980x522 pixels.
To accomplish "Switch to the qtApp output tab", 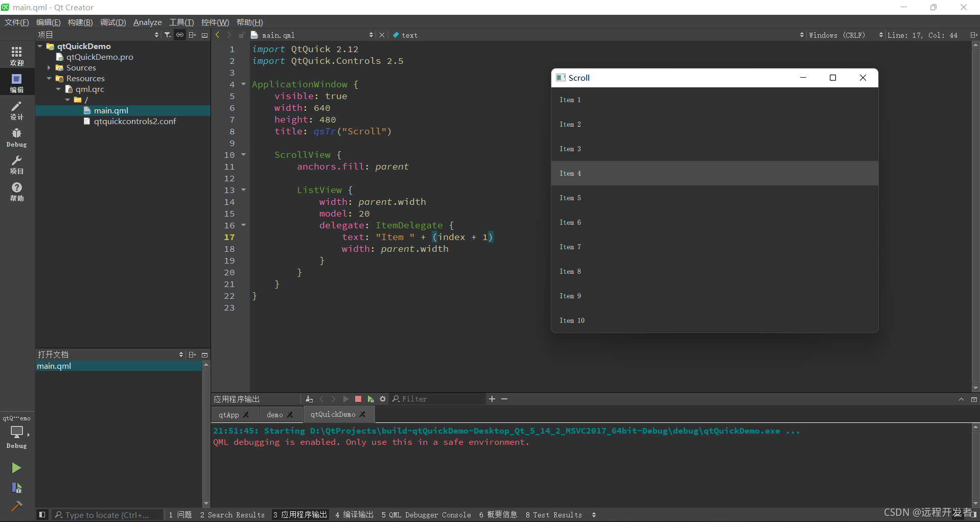I will (x=229, y=414).
